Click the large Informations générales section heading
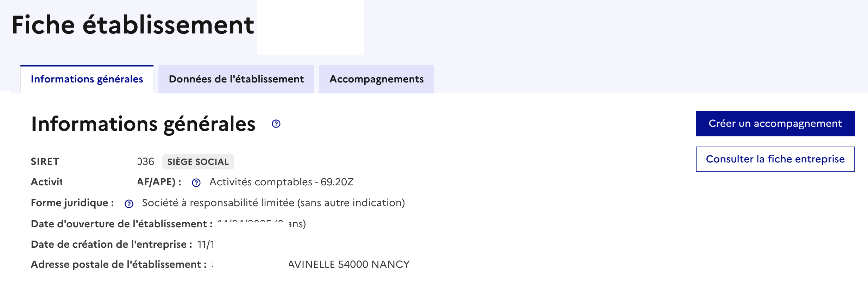The height and width of the screenshot is (284, 868). click(x=143, y=124)
